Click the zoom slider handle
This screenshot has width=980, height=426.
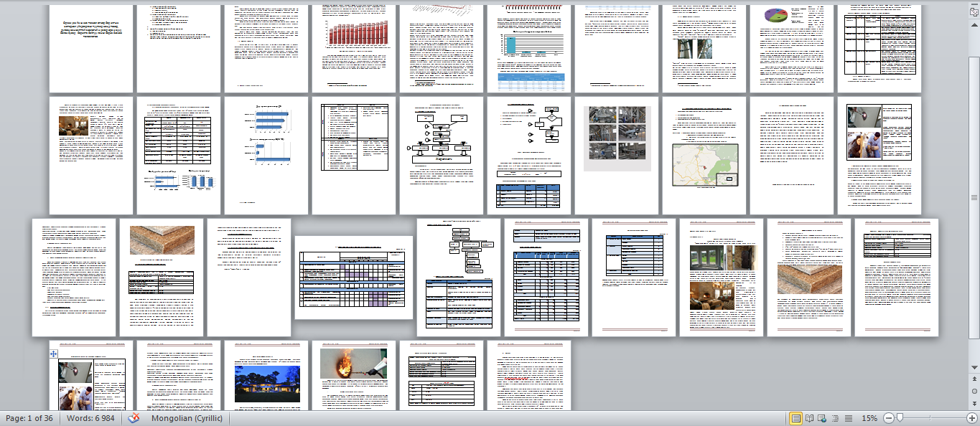pos(900,418)
